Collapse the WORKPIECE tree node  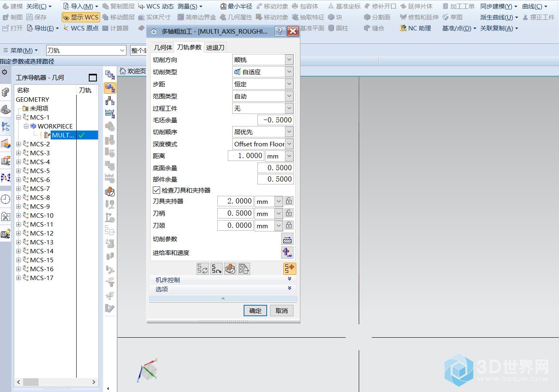coord(26,126)
